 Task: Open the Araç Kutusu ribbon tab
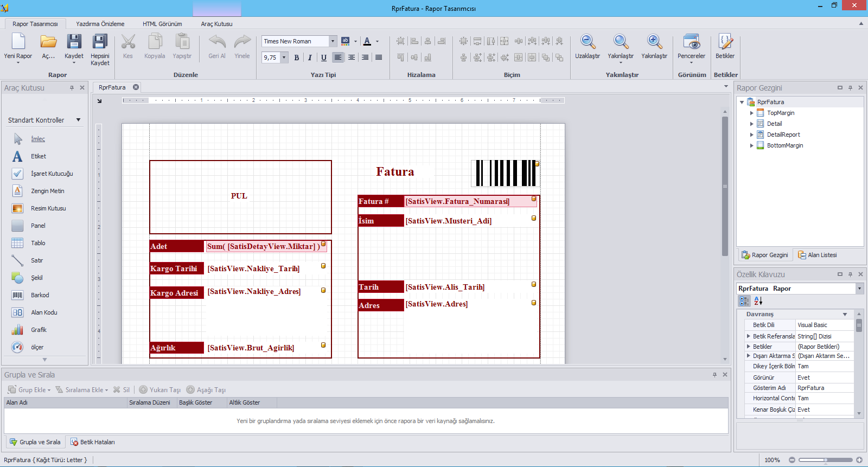point(216,24)
